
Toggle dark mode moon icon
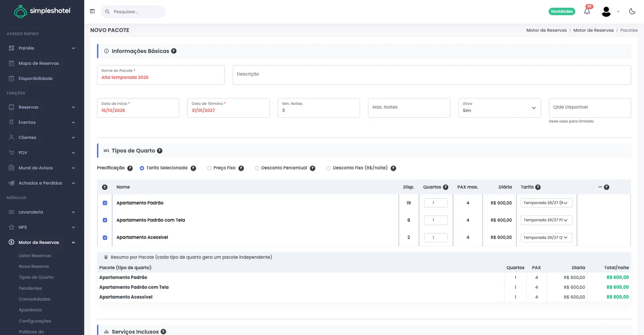pos(632,11)
